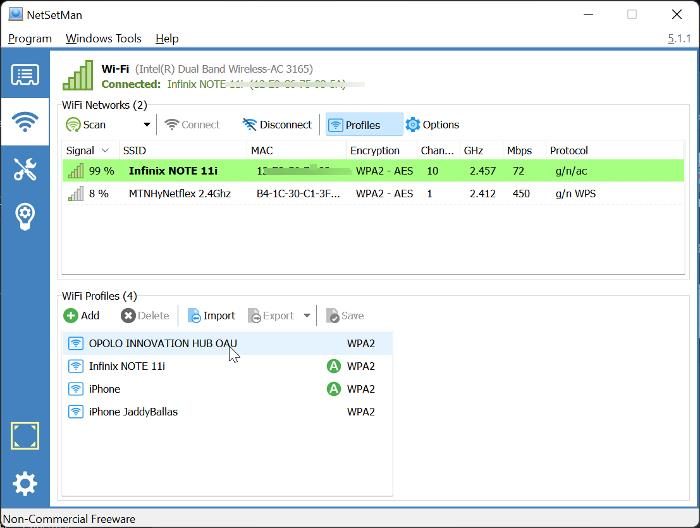Click the Connect toolbar button
The image size is (700, 528).
(192, 125)
